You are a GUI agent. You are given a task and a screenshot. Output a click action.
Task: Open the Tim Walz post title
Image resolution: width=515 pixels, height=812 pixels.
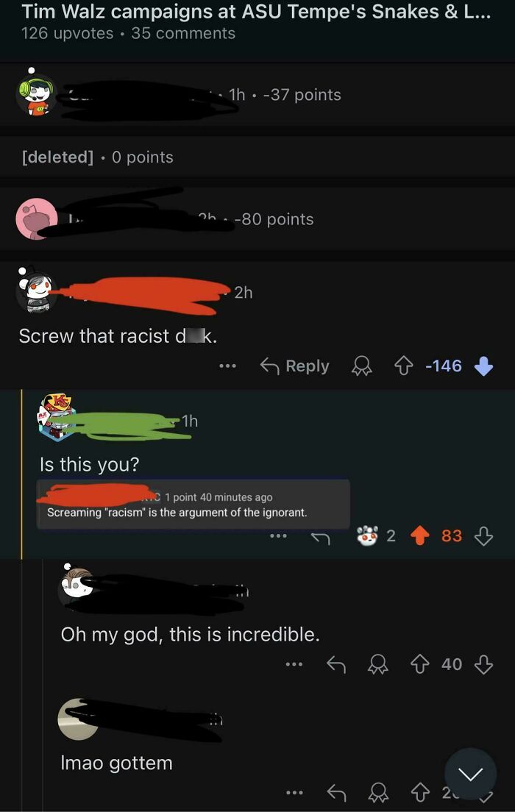pos(256,11)
